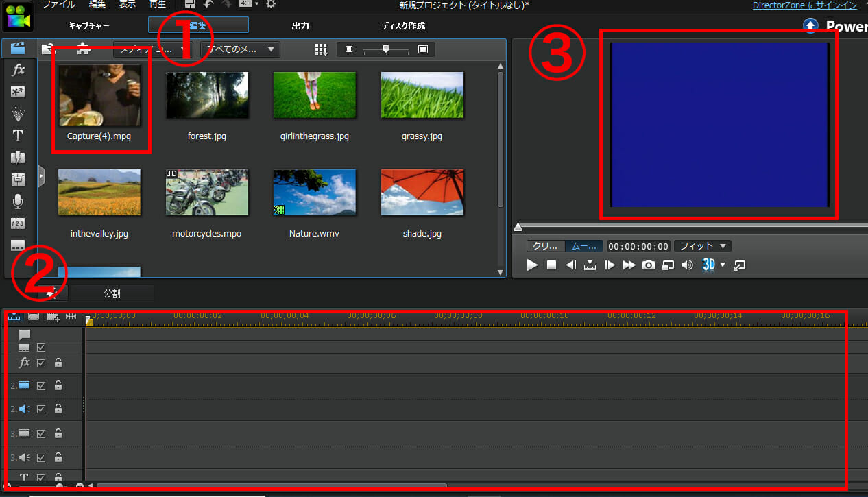Click the preview volume speaker icon

687,265
